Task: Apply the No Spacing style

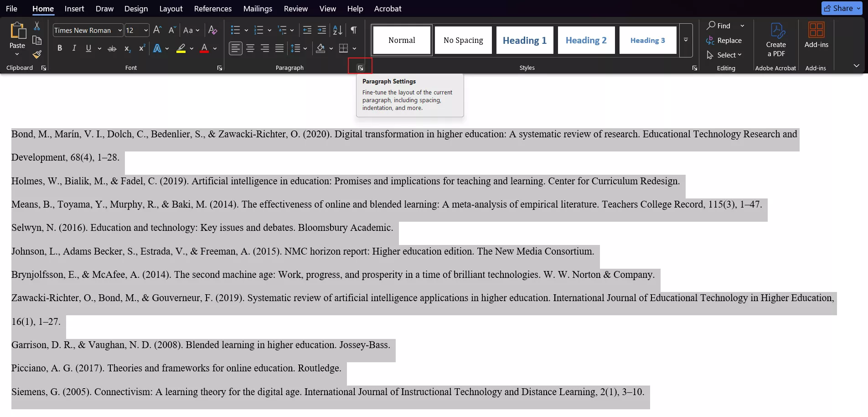Action: [x=463, y=40]
